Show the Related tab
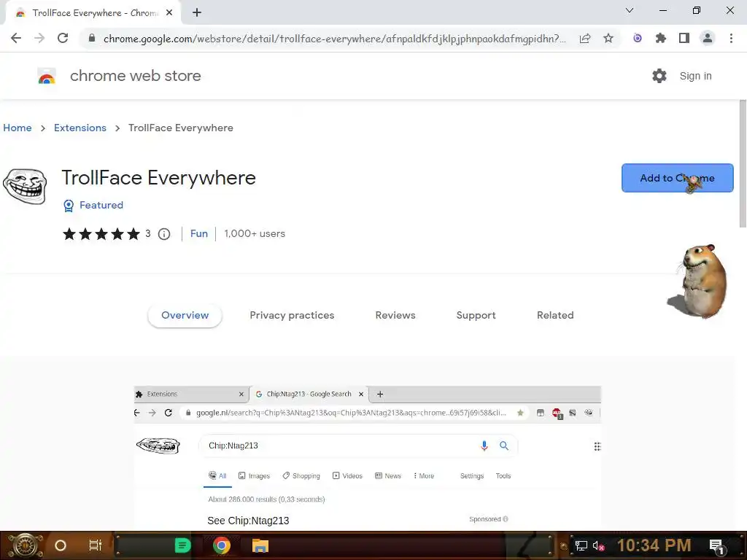Screen dimensions: 747x560 (555, 315)
